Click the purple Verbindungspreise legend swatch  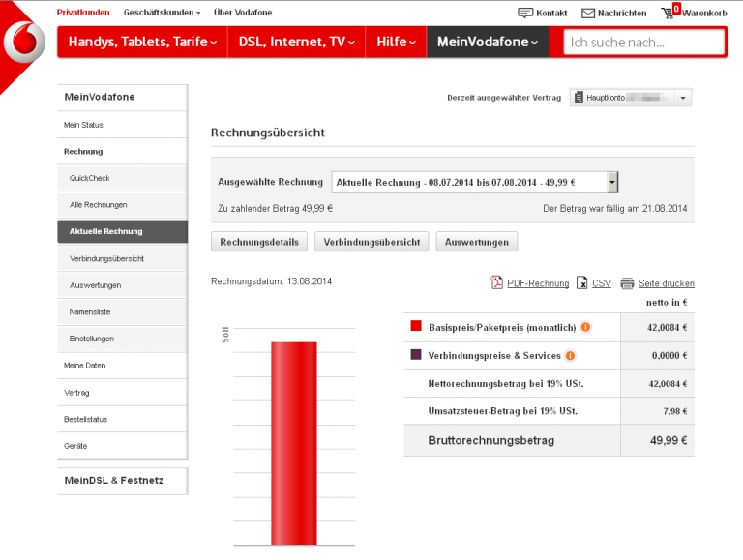point(416,354)
